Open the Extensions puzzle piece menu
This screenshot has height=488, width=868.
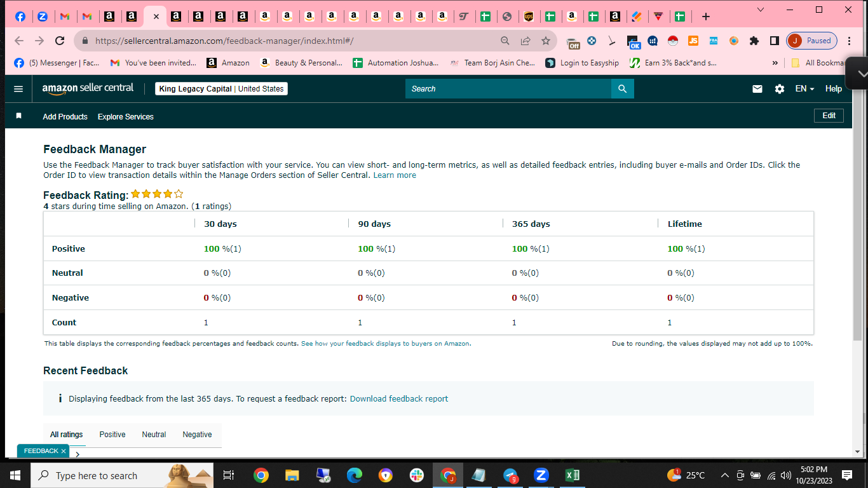pyautogui.click(x=754, y=41)
